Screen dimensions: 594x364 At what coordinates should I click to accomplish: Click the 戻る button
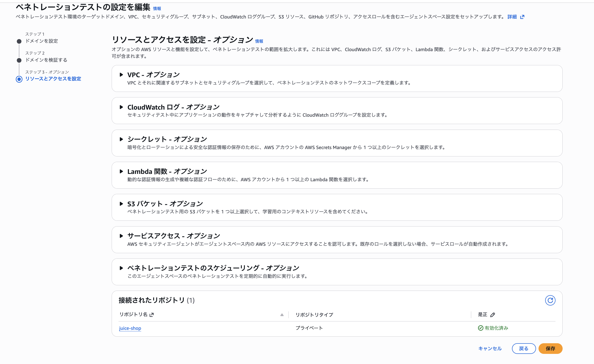point(524,349)
